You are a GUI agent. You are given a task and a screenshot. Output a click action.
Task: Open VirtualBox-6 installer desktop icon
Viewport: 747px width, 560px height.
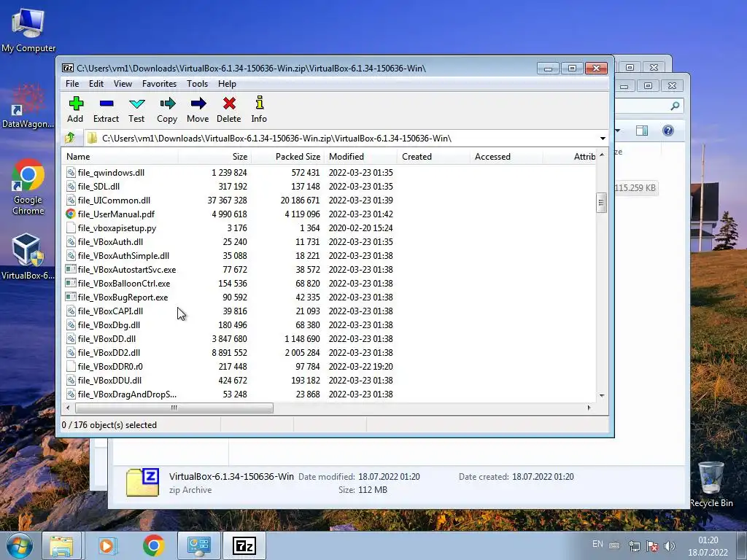tap(28, 256)
